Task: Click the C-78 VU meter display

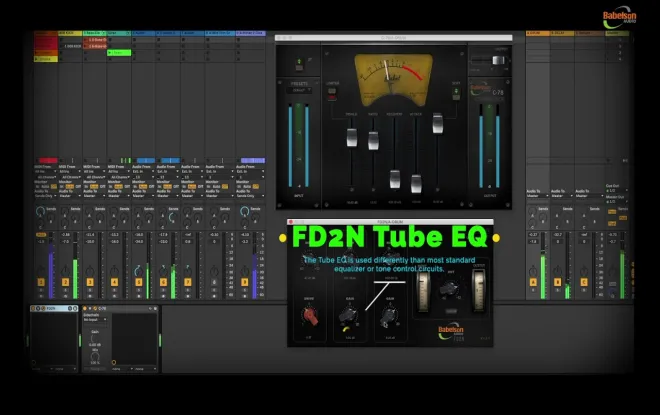Action: click(x=394, y=80)
